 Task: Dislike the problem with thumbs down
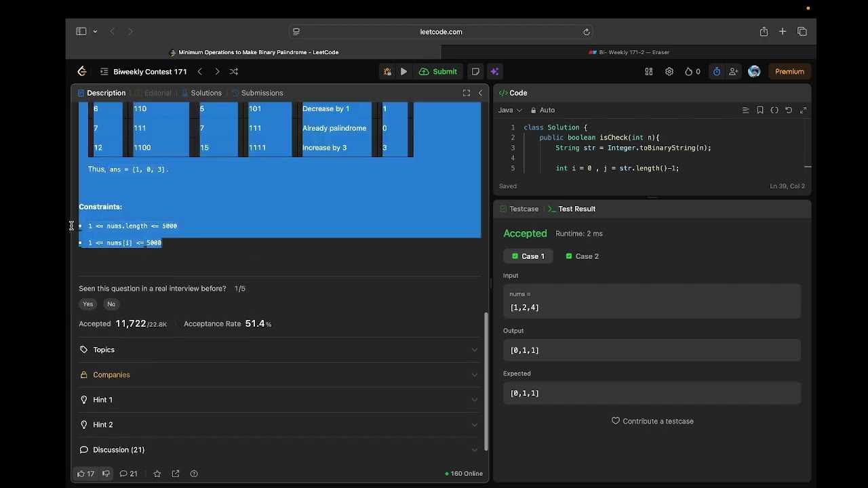(106, 474)
